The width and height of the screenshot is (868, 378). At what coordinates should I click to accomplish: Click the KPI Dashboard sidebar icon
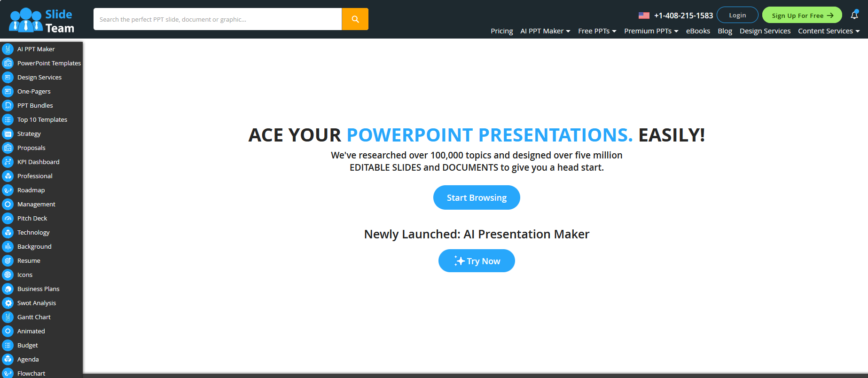[8, 162]
